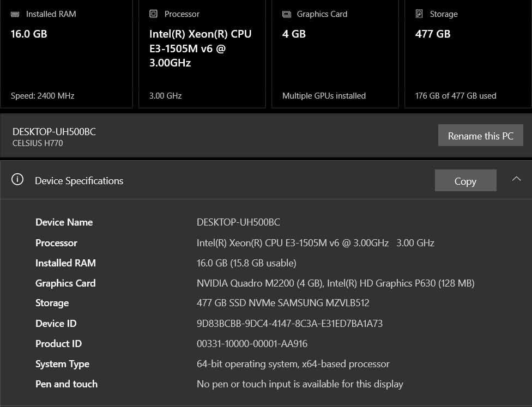The image size is (532, 407).
Task: Click the Processor chip icon
Action: click(x=153, y=14)
